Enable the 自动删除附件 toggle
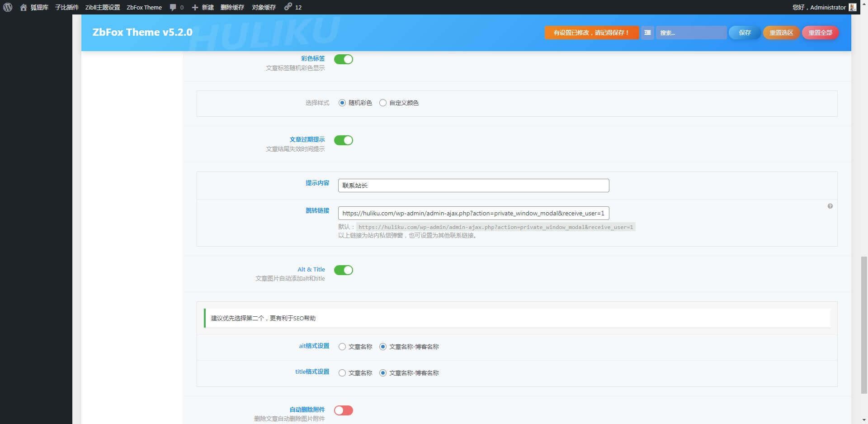The height and width of the screenshot is (424, 868). pyautogui.click(x=344, y=410)
